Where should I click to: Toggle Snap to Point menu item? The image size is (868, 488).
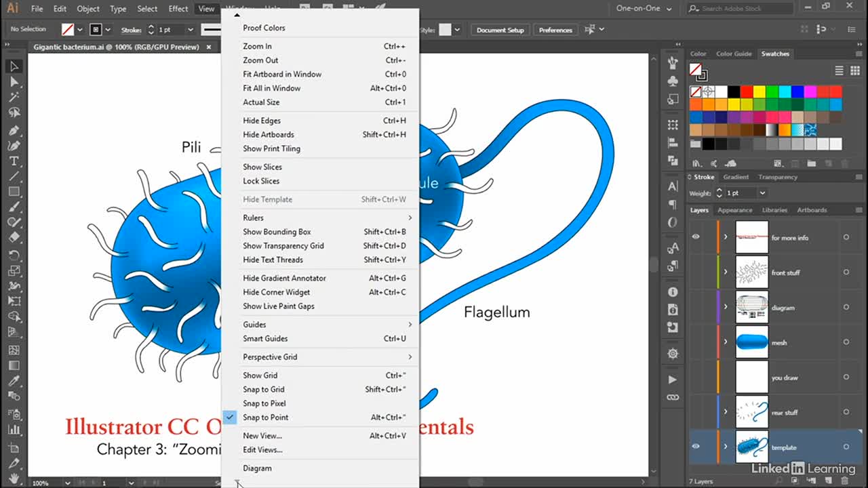[320, 418]
